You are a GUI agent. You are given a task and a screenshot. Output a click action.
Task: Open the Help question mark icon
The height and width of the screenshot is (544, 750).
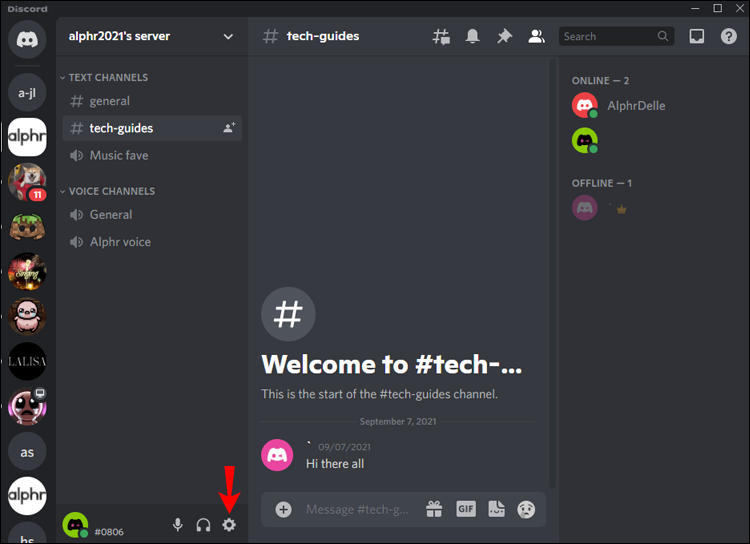(x=728, y=36)
